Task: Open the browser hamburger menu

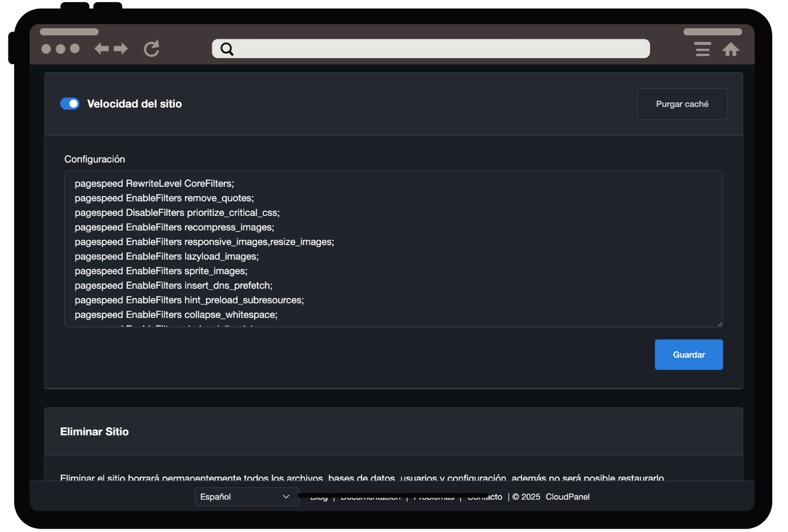Action: (703, 49)
